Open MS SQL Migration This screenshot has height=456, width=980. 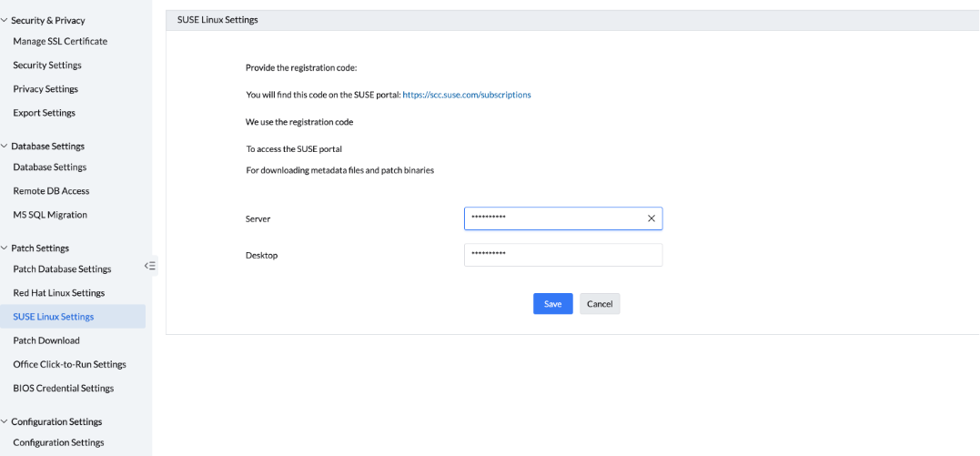coord(50,215)
